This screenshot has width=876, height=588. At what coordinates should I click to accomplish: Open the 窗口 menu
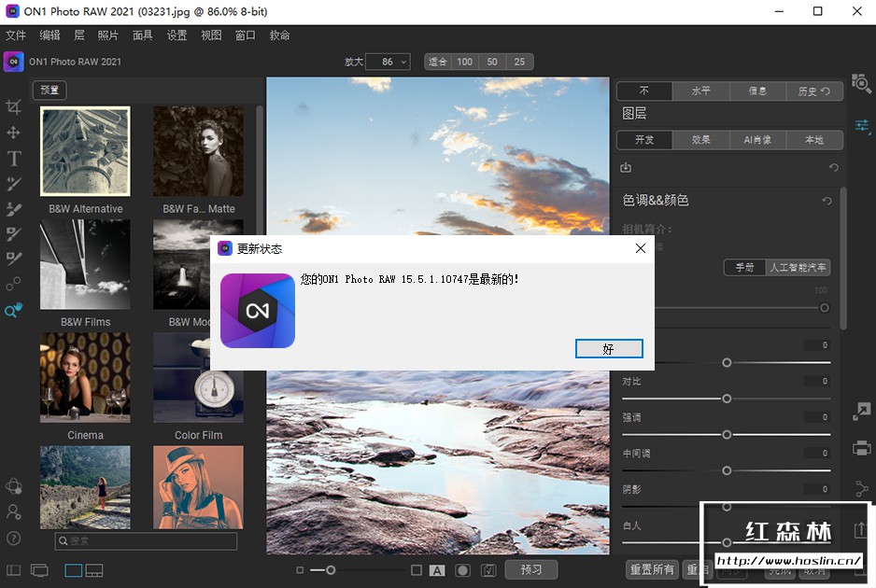click(246, 35)
